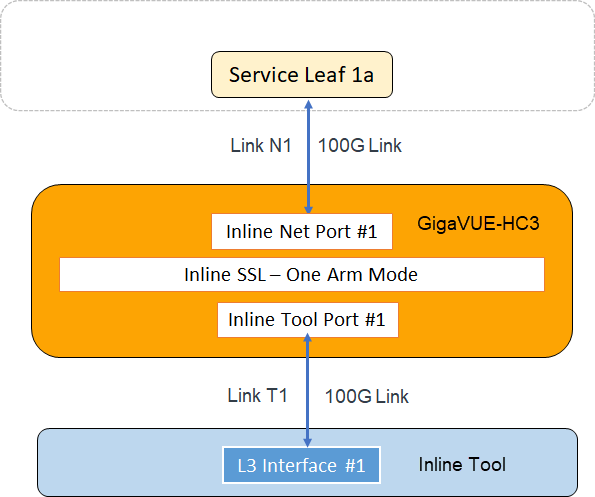Image resolution: width=595 pixels, height=497 pixels.
Task: Select the Inline SSL – One Arm Mode bar
Action: click(302, 275)
